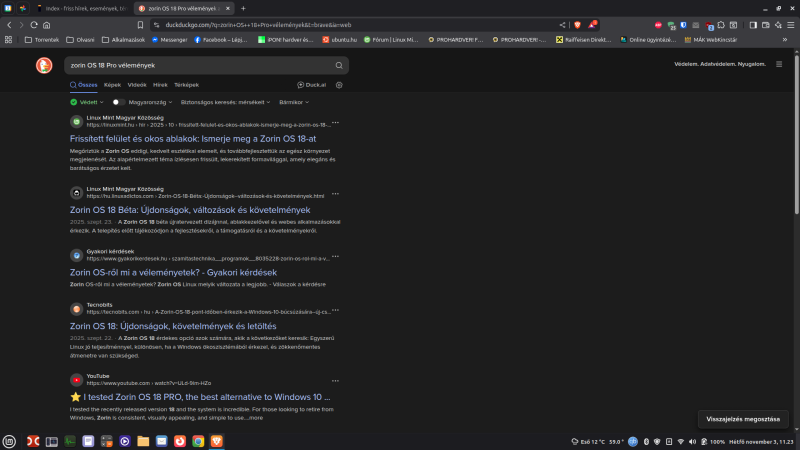Open DuckDuckGo side hamburger menu
The width and height of the screenshot is (800, 450).
(779, 64)
